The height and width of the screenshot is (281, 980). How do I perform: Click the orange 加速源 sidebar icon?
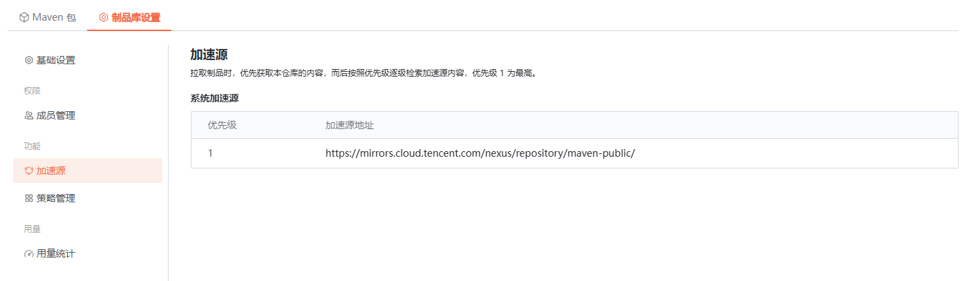click(x=29, y=171)
